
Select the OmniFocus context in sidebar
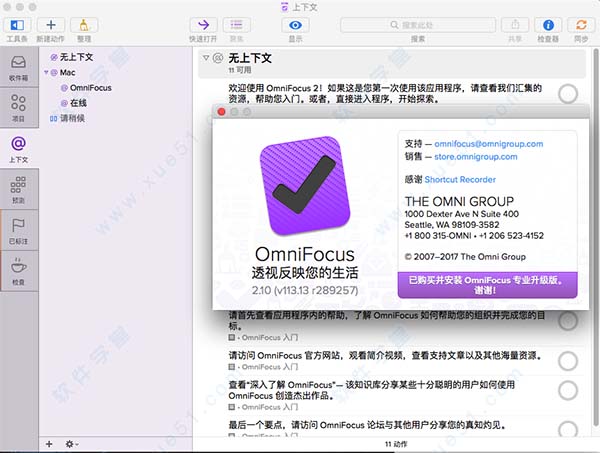click(86, 88)
